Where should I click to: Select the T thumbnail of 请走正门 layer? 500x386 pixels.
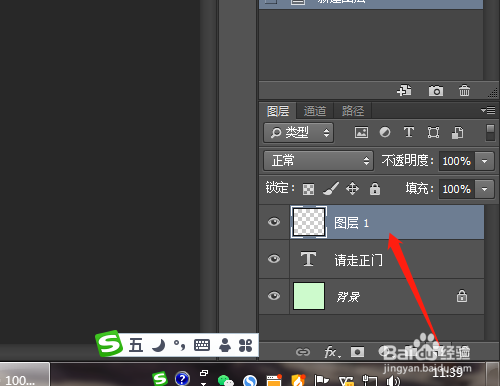coord(309,259)
